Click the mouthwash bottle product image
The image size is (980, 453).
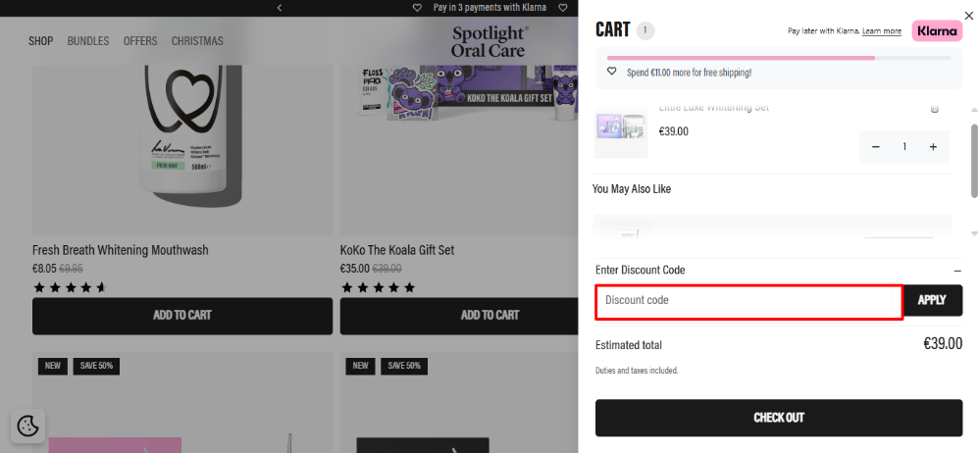coord(182,150)
